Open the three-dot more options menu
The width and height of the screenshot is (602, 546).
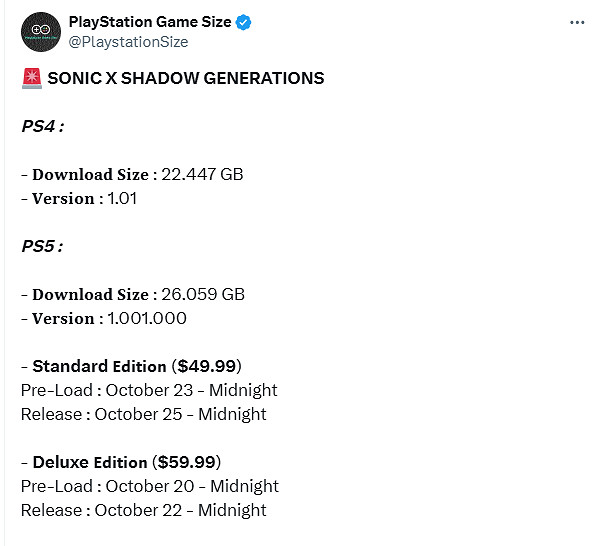pos(576,22)
